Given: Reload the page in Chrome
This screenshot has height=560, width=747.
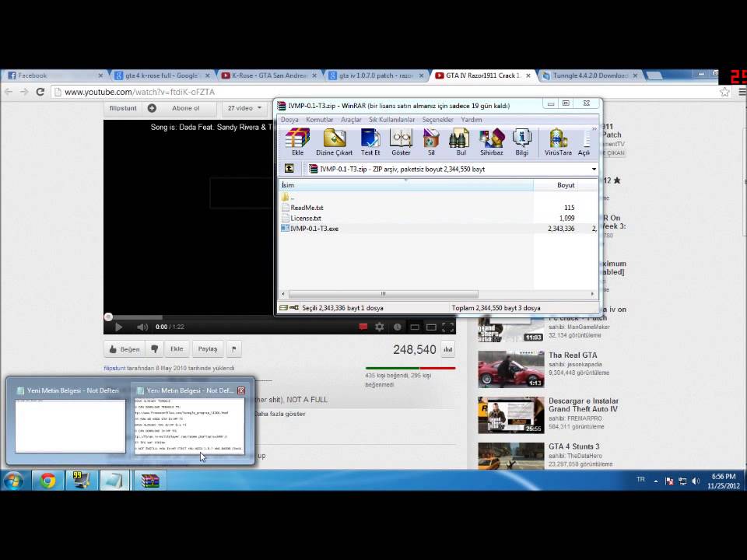Looking at the screenshot, I should pyautogui.click(x=40, y=92).
